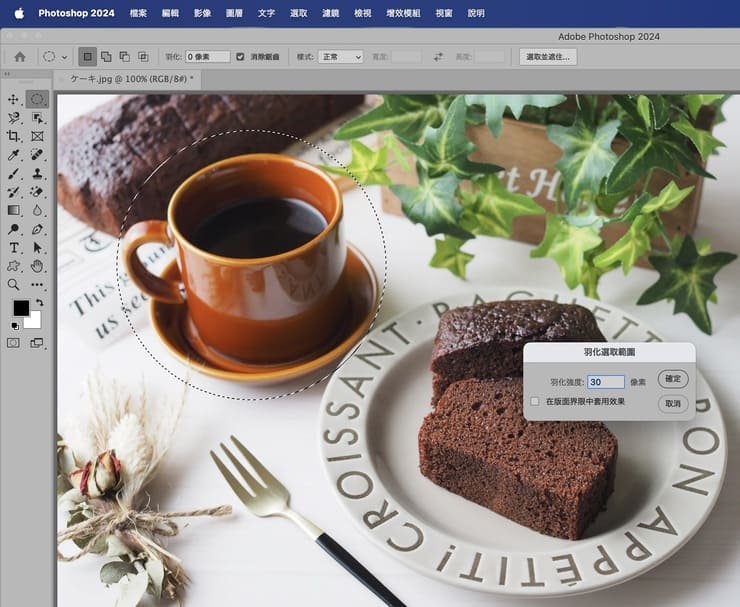Reset default foreground and background colors
This screenshot has height=607, width=740.
[15, 326]
